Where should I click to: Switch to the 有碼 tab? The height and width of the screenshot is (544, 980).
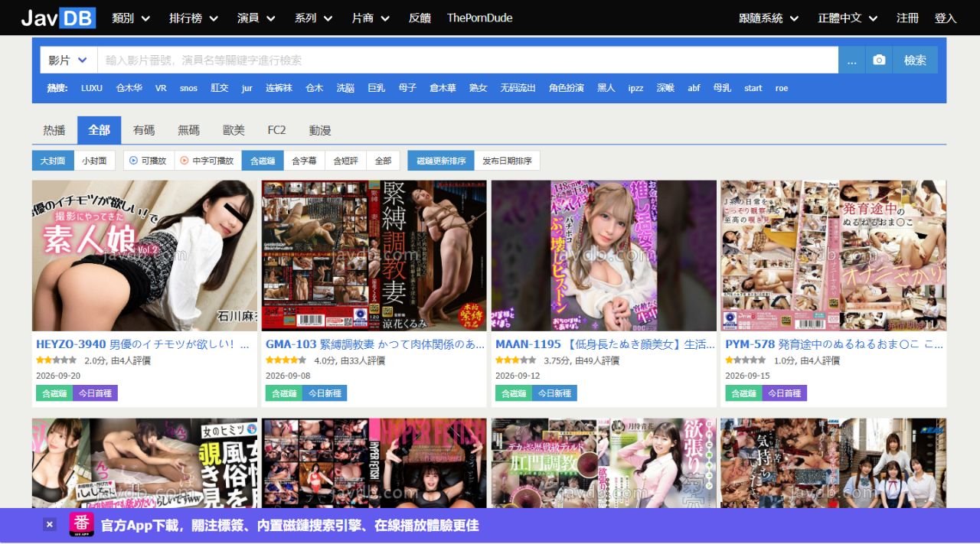144,130
